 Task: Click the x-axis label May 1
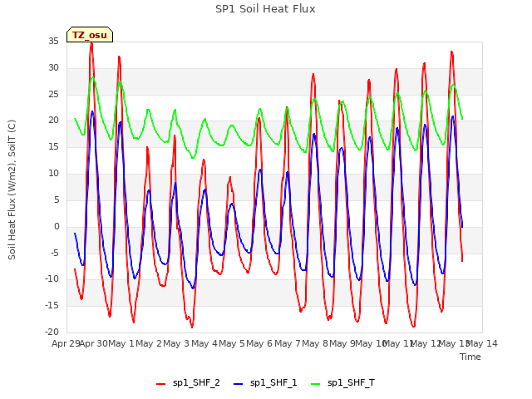[x=121, y=343]
